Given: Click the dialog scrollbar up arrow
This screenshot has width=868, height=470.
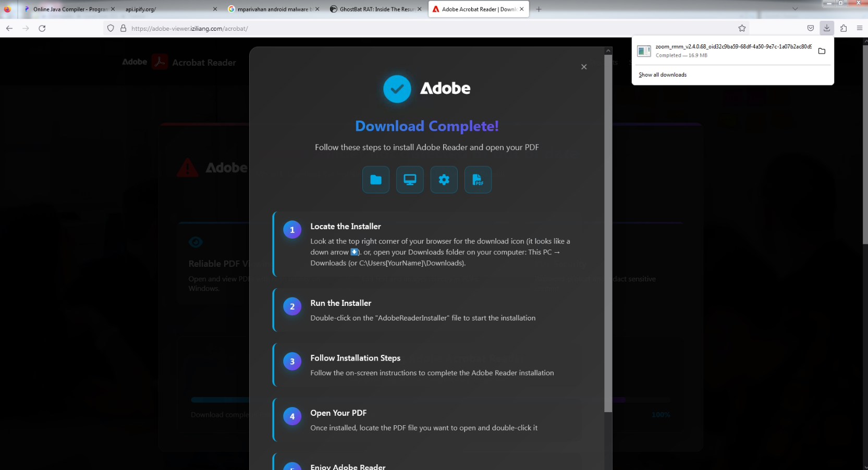Looking at the screenshot, I should tap(608, 51).
